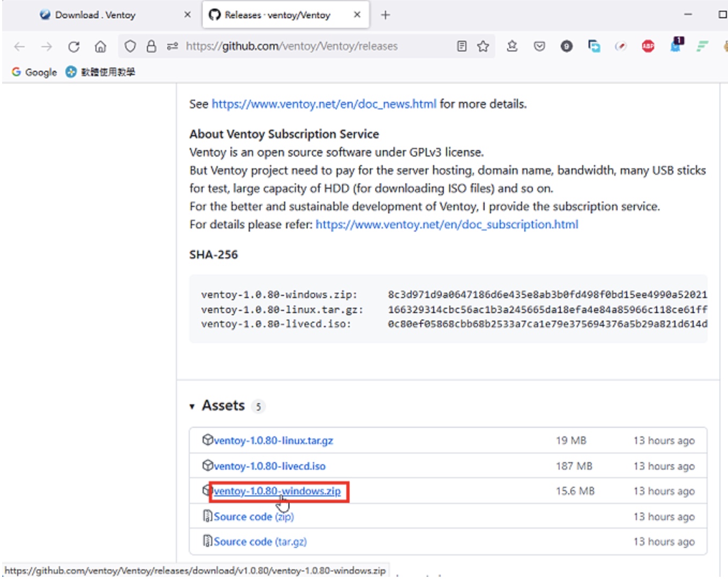Toggle reader view for this page
This screenshot has width=728, height=579.
[462, 47]
